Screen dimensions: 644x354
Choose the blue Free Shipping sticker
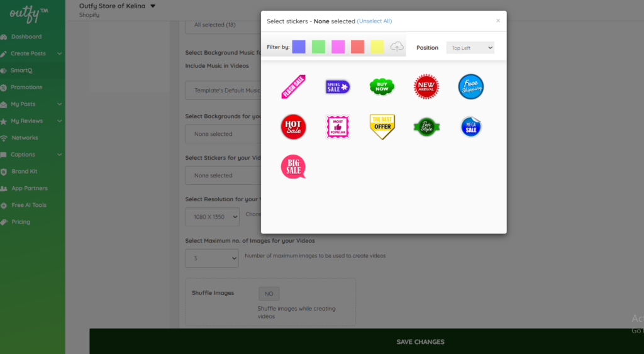click(471, 87)
